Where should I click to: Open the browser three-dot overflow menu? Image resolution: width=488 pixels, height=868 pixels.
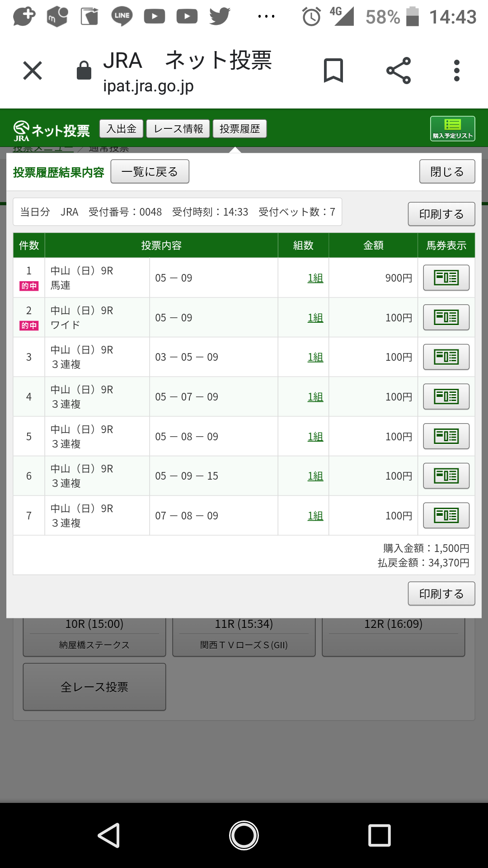point(457,71)
